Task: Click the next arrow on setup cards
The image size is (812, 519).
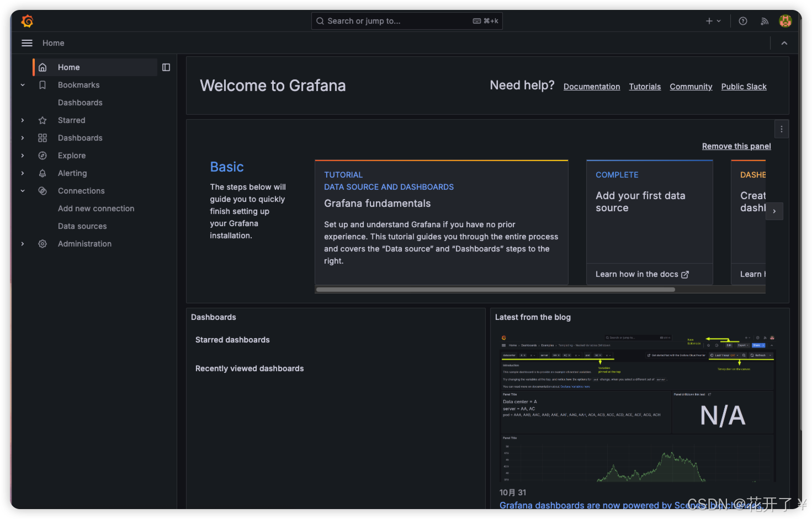Action: (x=774, y=211)
